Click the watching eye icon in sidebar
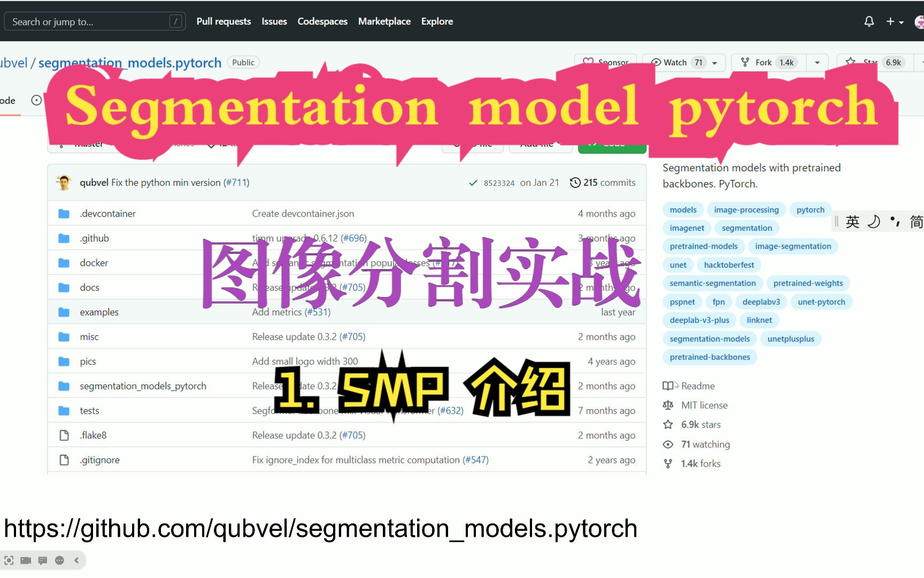This screenshot has height=578, width=924. pos(668,444)
